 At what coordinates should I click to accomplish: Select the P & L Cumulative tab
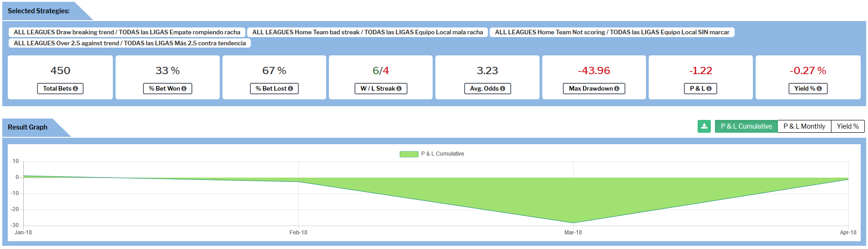pyautogui.click(x=746, y=126)
